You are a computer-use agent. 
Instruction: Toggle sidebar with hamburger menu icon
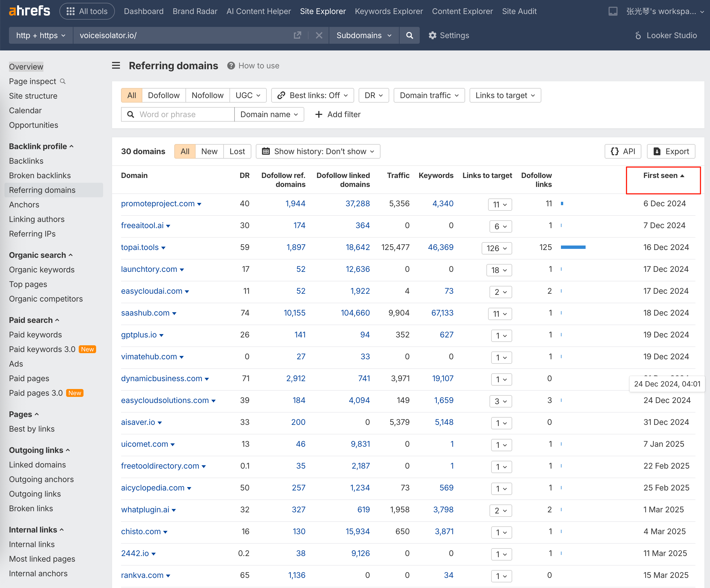[x=116, y=66]
